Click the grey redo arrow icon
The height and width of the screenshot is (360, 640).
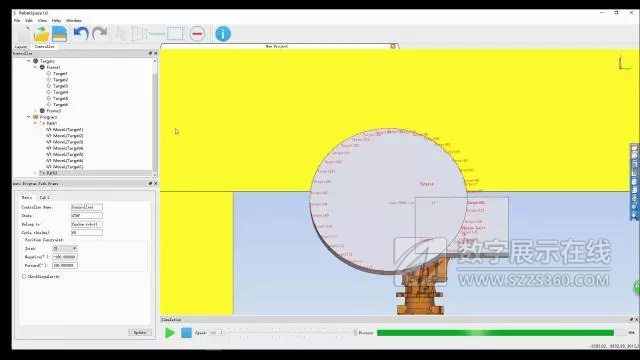[99, 33]
